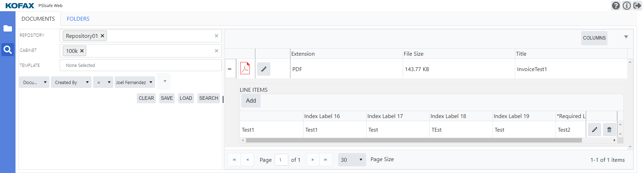Click the logout icon at top right
644x173 pixels.
tap(637, 6)
